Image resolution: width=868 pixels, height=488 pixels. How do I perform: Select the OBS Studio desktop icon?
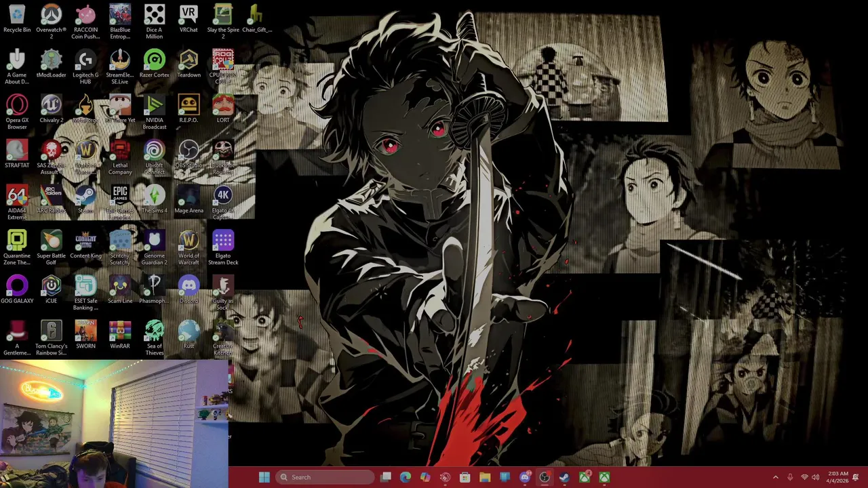coord(189,154)
